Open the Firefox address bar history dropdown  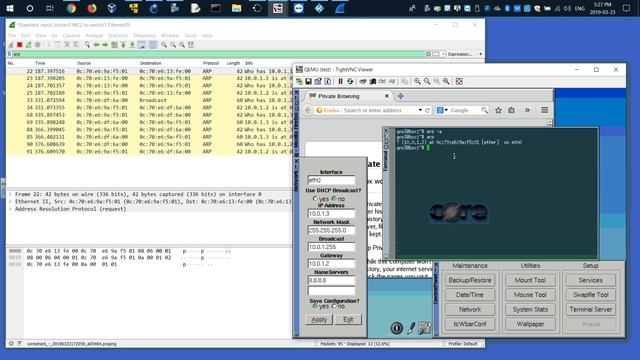pyautogui.click(x=420, y=110)
